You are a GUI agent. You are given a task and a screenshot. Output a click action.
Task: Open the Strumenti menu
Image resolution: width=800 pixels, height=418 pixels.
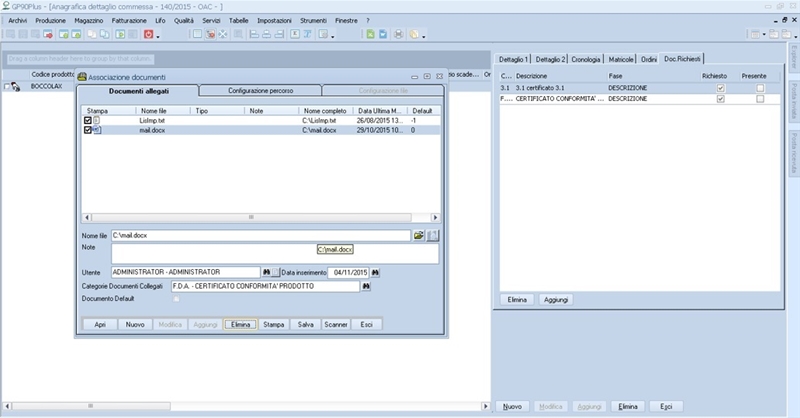(313, 20)
